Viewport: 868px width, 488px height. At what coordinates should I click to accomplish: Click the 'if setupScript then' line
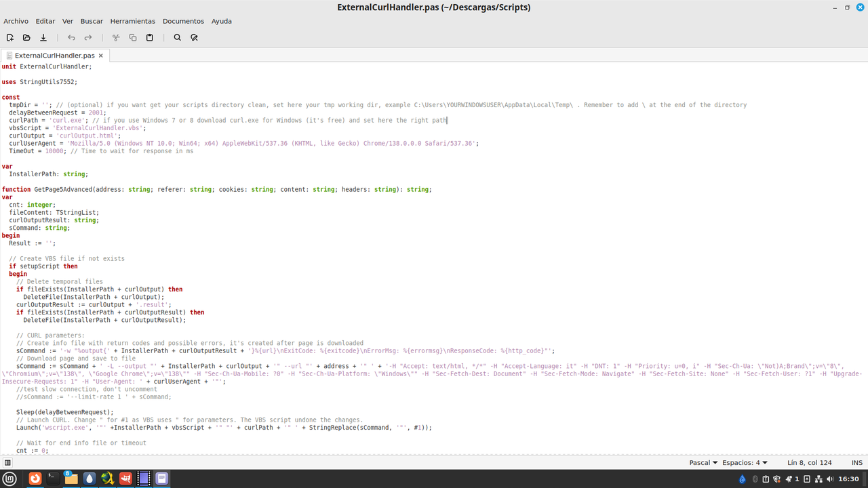(43, 266)
